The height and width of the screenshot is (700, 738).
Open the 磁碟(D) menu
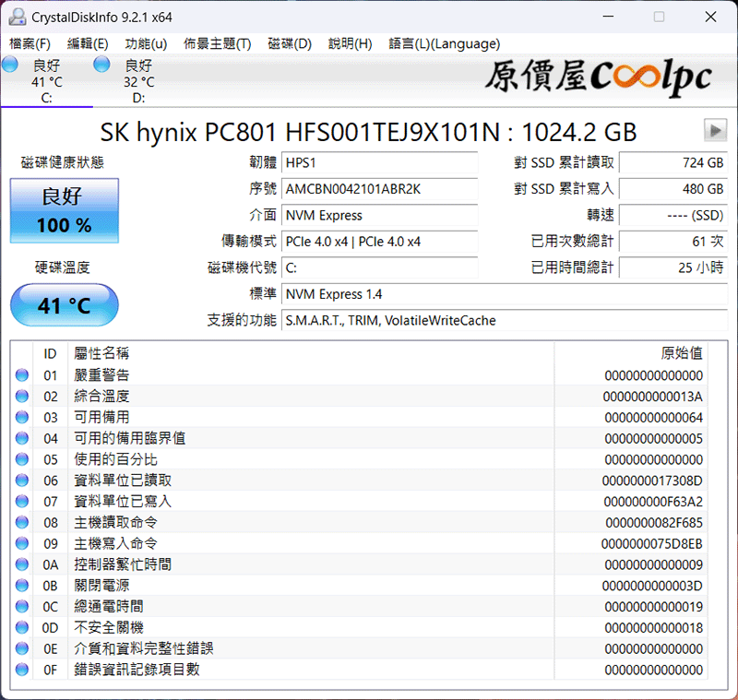point(290,43)
